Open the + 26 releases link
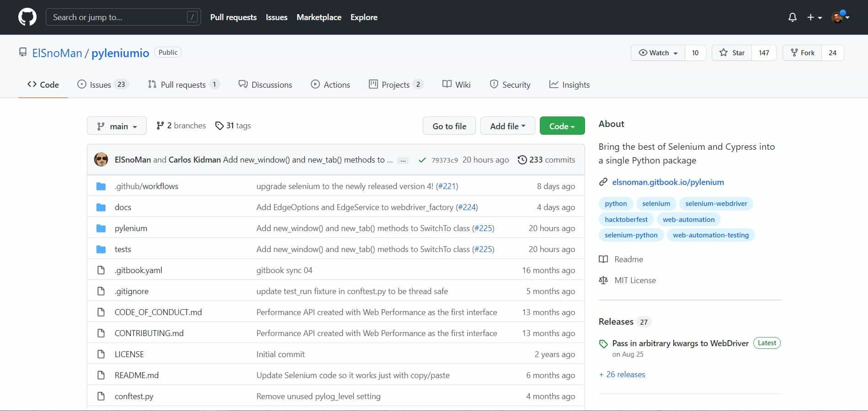Viewport: 868px width, 411px height. tap(622, 374)
